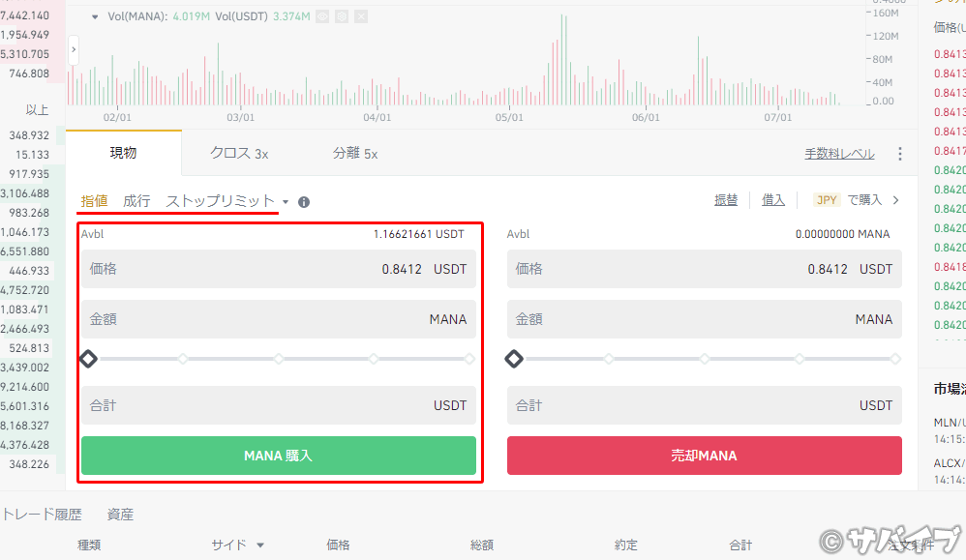The width and height of the screenshot is (966, 560).
Task: Switch to the 現物 spot tab
Action: click(x=123, y=153)
